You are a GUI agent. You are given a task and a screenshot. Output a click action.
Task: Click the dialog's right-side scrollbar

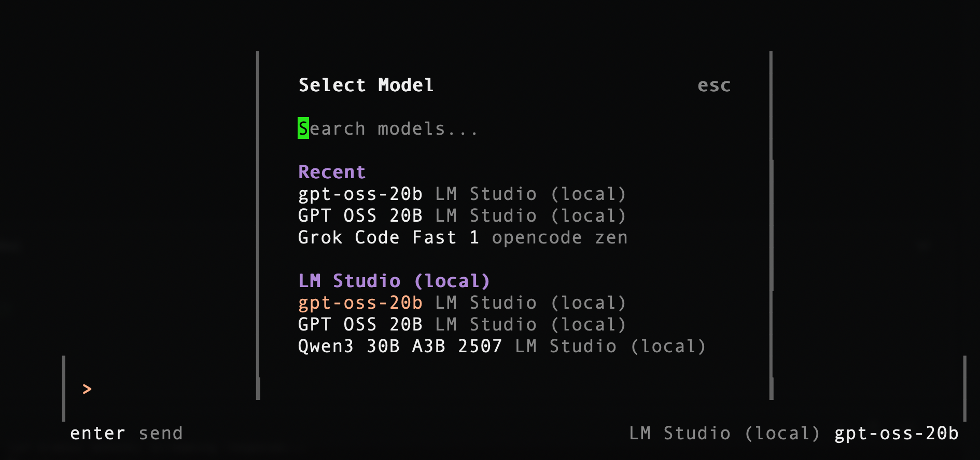772,225
